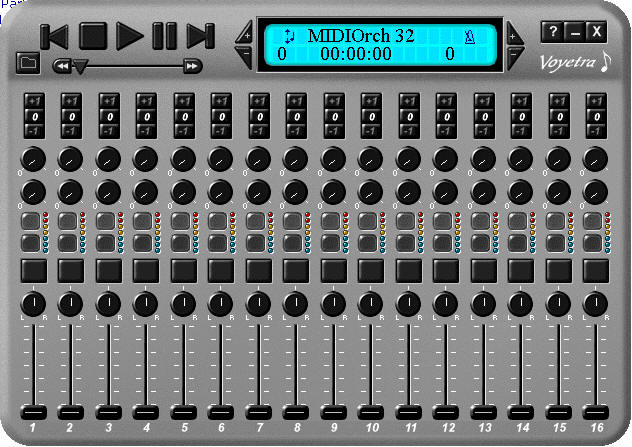632x447 pixels.
Task: Click the 00:00:00 time readout
Action: [356, 54]
